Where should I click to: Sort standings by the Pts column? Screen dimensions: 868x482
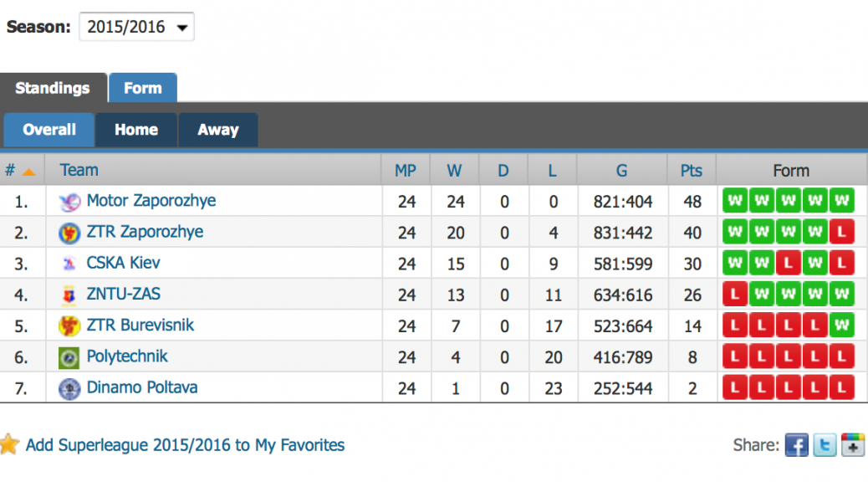tap(691, 171)
